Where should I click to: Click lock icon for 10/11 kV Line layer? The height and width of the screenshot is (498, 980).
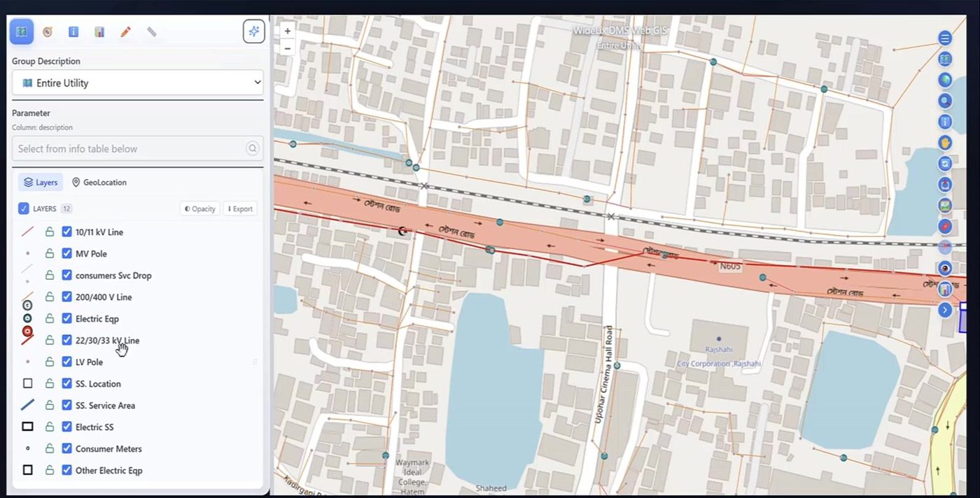[x=50, y=232]
